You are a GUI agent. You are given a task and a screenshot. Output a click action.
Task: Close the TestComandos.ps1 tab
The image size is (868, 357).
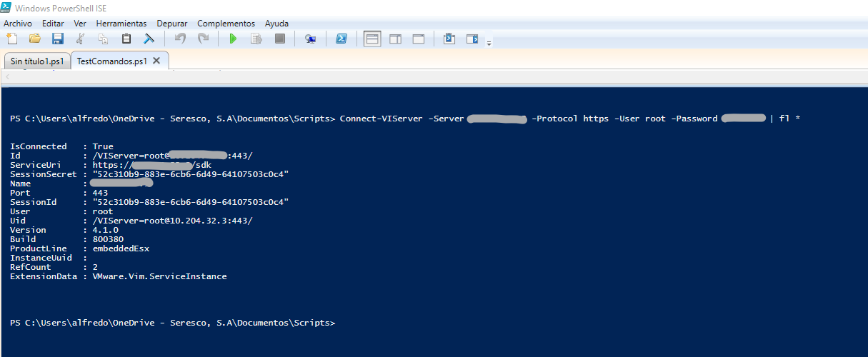point(156,61)
